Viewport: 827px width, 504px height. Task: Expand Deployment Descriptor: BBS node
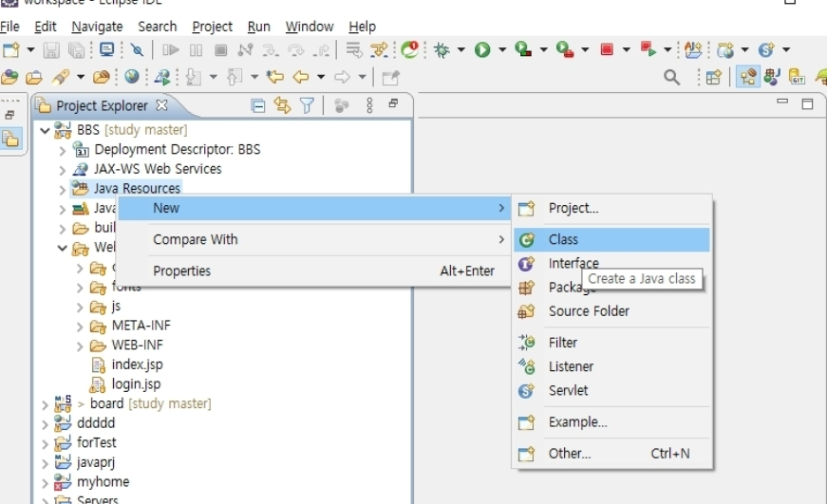point(63,151)
